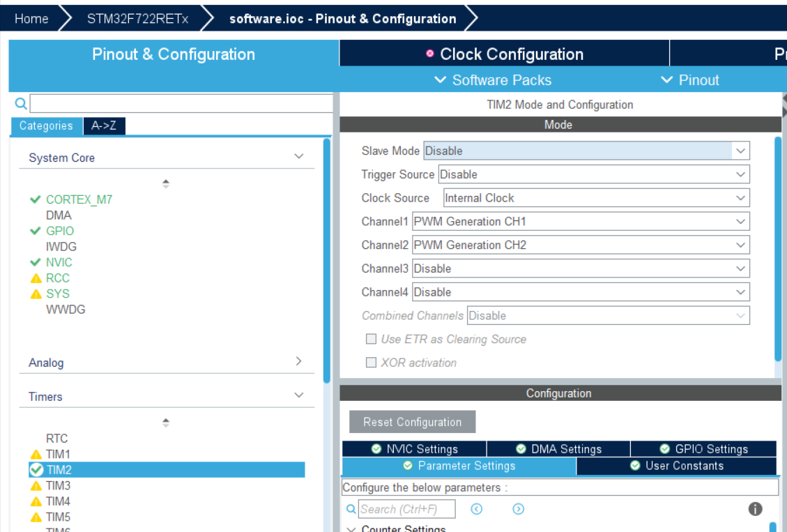Select the Categories tab
Viewport: 787px width, 532px height.
46,126
